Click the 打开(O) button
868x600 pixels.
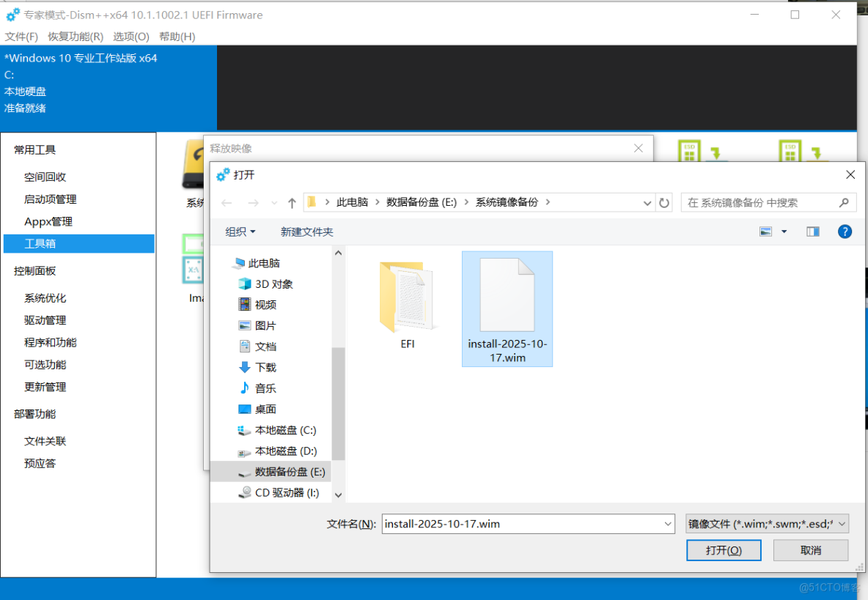(724, 549)
